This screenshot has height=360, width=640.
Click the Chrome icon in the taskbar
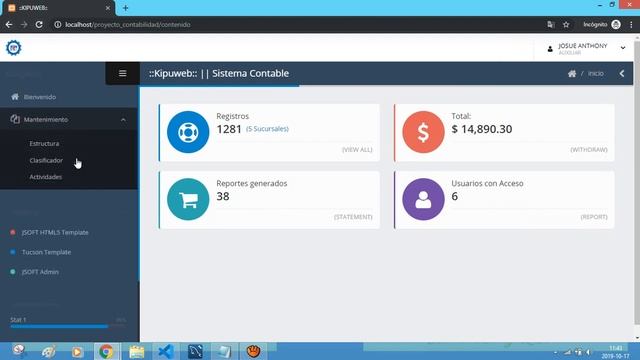pos(107,351)
